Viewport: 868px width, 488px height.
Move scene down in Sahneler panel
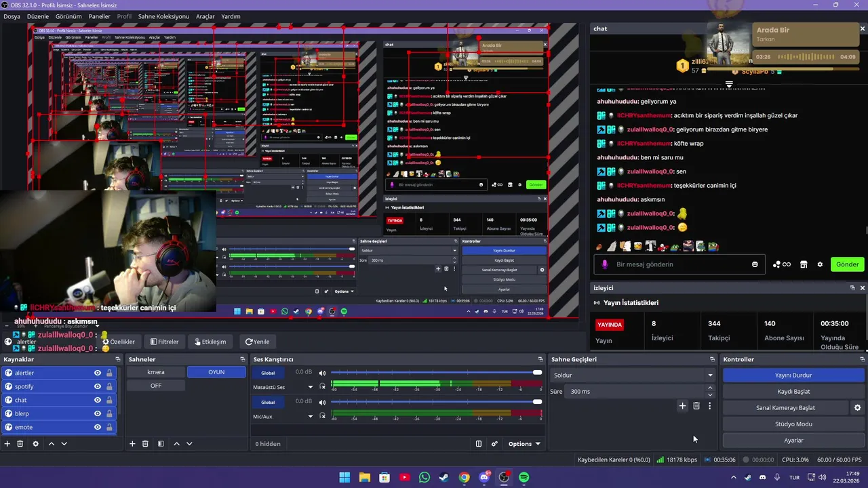click(189, 444)
